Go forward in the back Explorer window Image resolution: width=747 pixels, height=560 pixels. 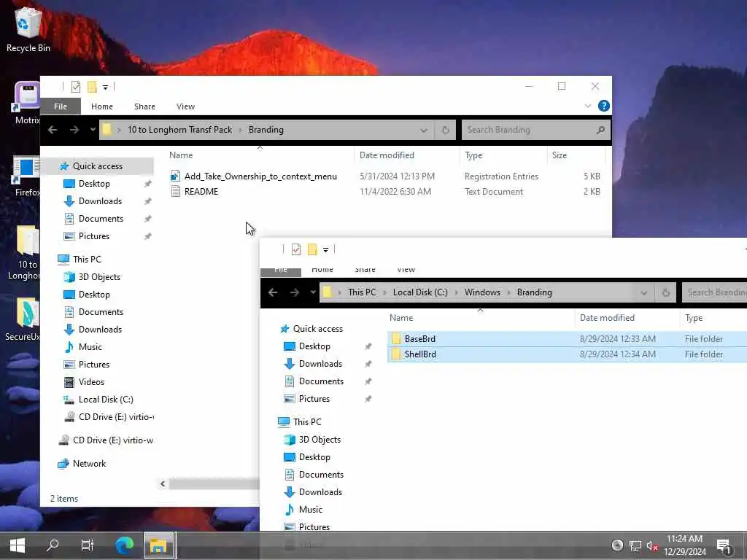click(x=74, y=130)
